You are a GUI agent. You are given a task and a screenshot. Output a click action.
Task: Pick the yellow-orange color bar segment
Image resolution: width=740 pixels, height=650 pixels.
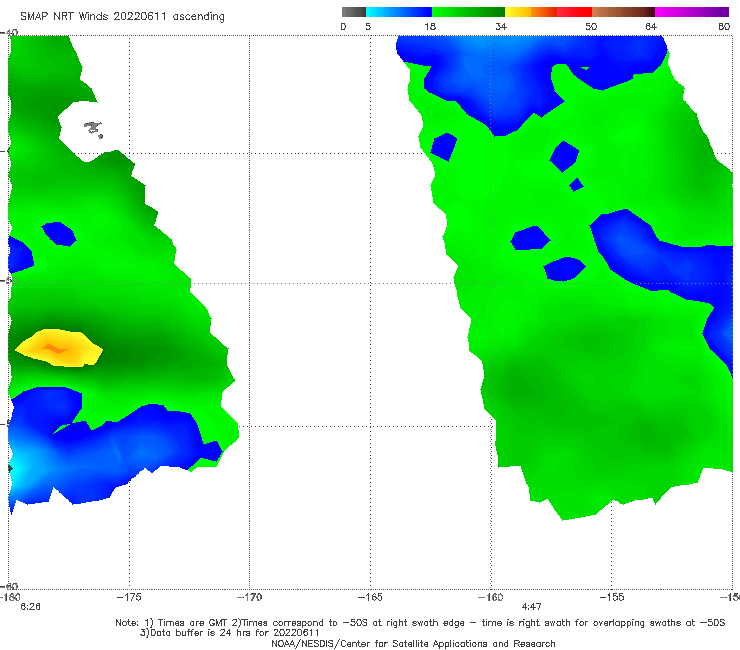tap(531, 12)
